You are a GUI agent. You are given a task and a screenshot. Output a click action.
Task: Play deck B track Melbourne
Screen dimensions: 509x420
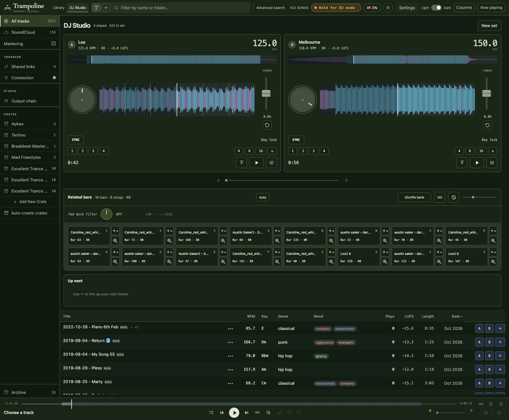[x=477, y=163]
